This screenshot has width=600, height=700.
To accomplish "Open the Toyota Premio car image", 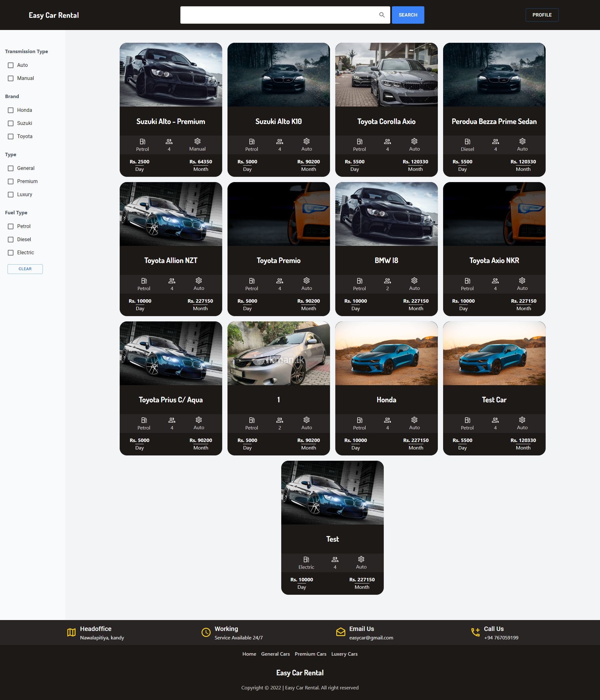I will click(278, 214).
